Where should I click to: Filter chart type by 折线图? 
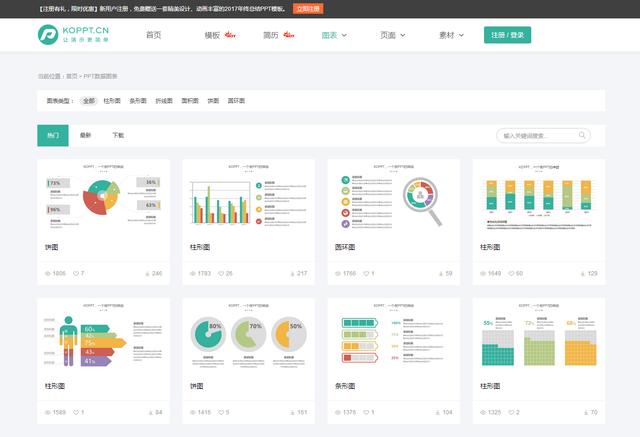pyautogui.click(x=164, y=101)
